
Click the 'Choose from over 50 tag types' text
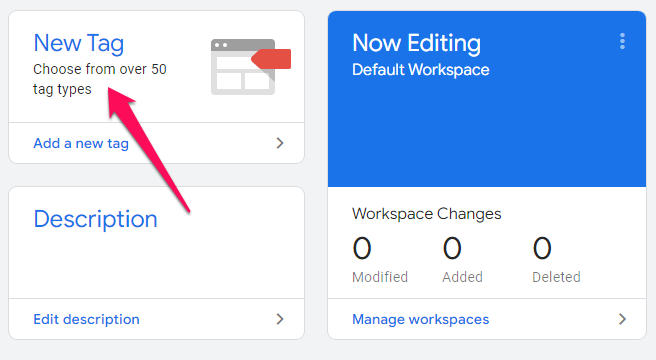(100, 79)
